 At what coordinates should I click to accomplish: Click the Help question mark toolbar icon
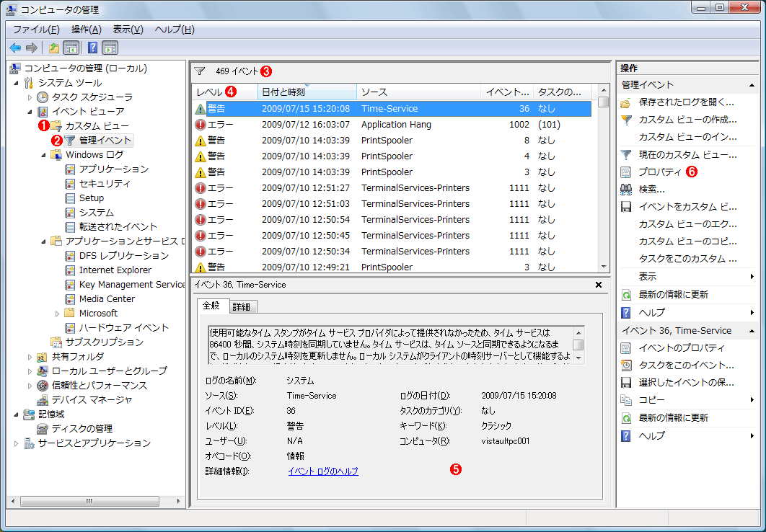tap(92, 48)
